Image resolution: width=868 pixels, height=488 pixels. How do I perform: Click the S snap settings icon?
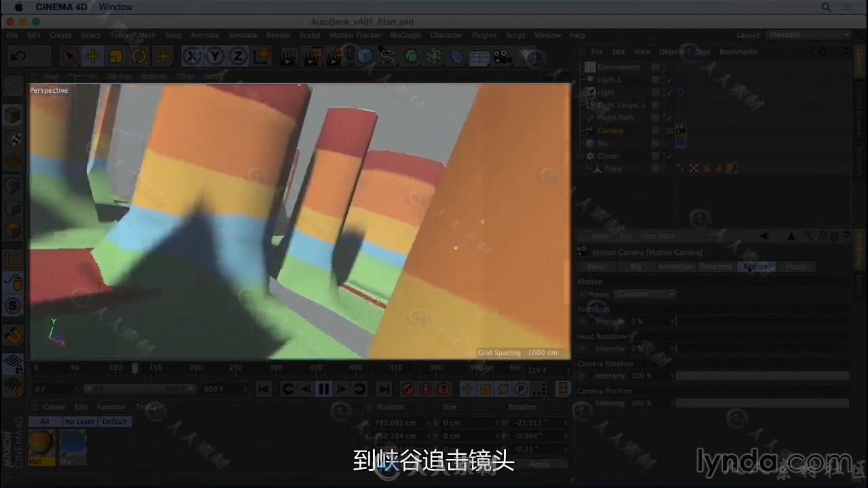(x=14, y=306)
